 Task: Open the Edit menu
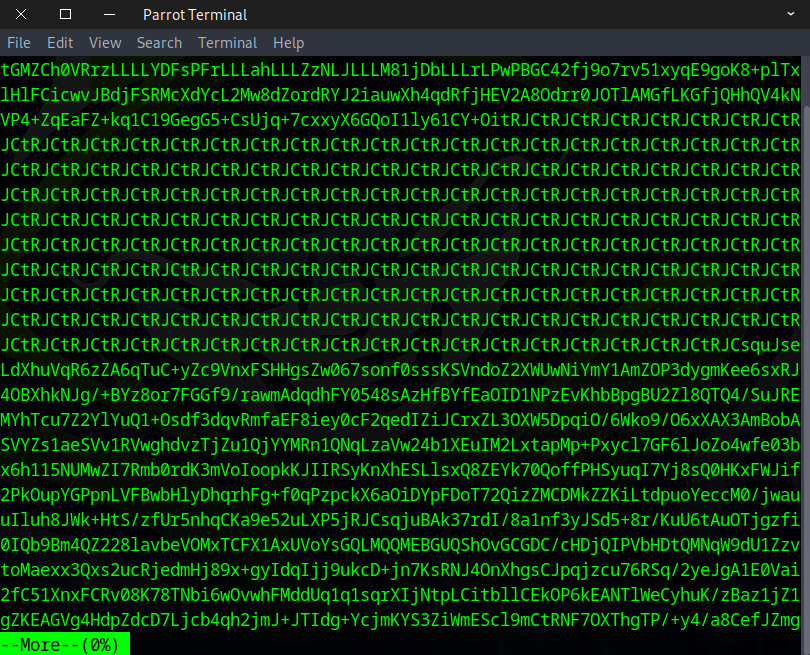coord(60,43)
